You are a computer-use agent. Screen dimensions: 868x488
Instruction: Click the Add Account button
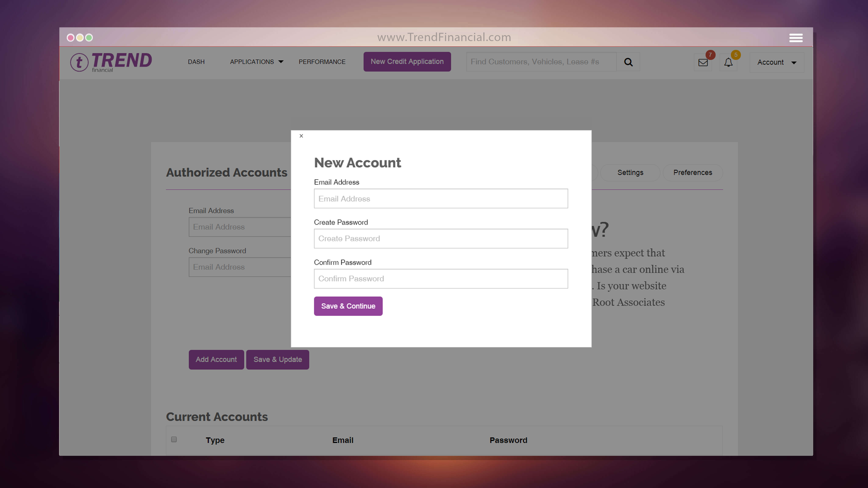[216, 360]
